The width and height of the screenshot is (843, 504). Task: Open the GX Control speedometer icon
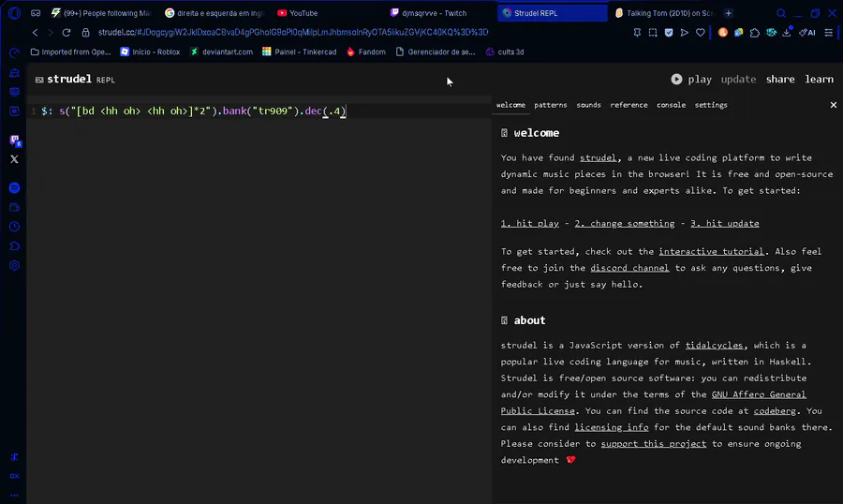pyautogui.click(x=14, y=52)
